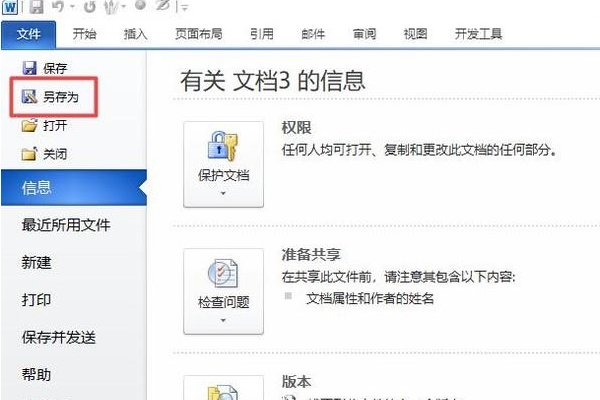Choose 关闭 to close the document

coord(55,154)
